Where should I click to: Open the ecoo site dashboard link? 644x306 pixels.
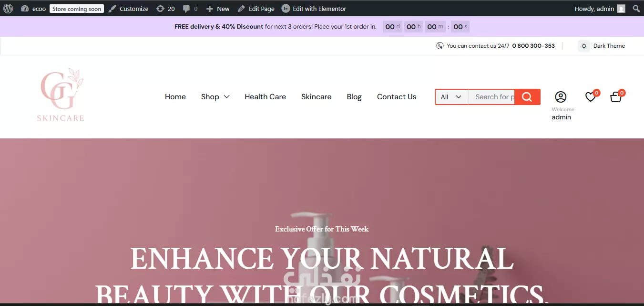click(x=33, y=9)
